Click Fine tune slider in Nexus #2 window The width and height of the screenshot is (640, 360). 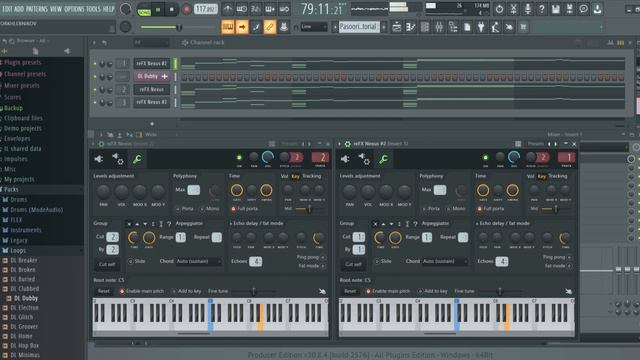tap(499, 291)
